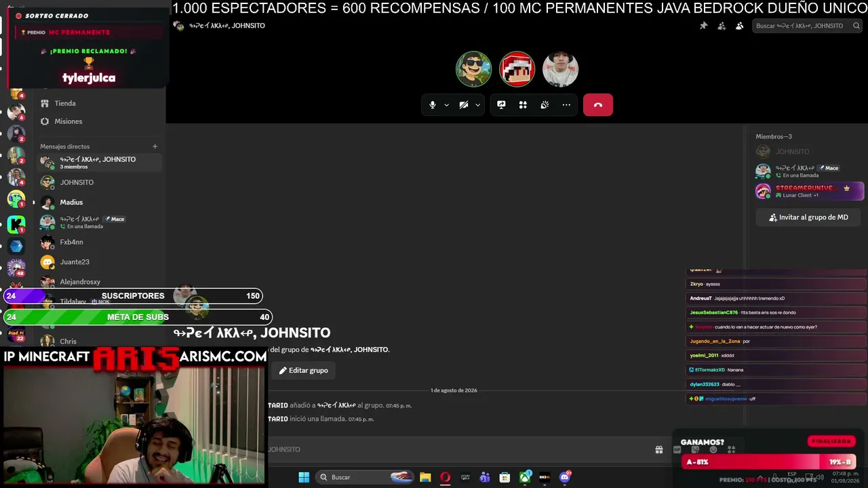Click the group name heading in chat
This screenshot has width=868, height=488.
pyautogui.click(x=252, y=333)
